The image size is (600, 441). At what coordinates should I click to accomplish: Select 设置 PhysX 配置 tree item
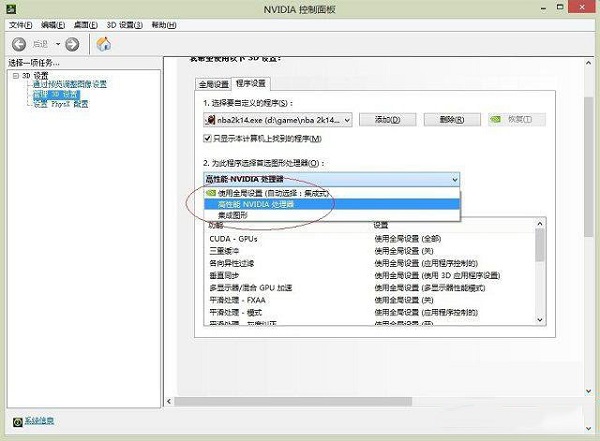click(61, 104)
